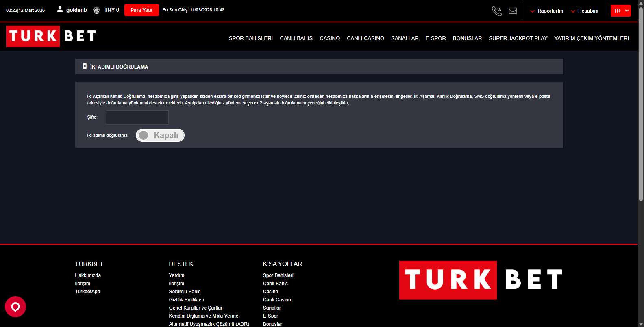Click the live chat bubble icon
The image size is (644, 327).
point(15,307)
